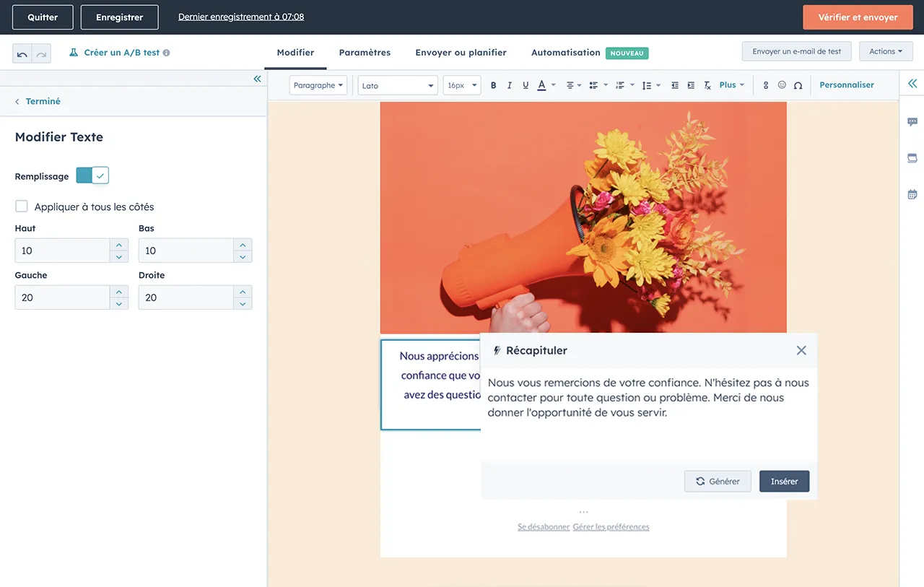The height and width of the screenshot is (587, 924).
Task: Collapse the left panel with double chevron
Action: (x=257, y=79)
